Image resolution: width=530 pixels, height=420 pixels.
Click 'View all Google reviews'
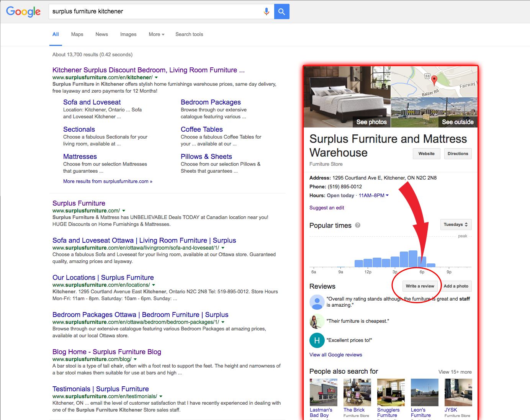click(x=336, y=355)
